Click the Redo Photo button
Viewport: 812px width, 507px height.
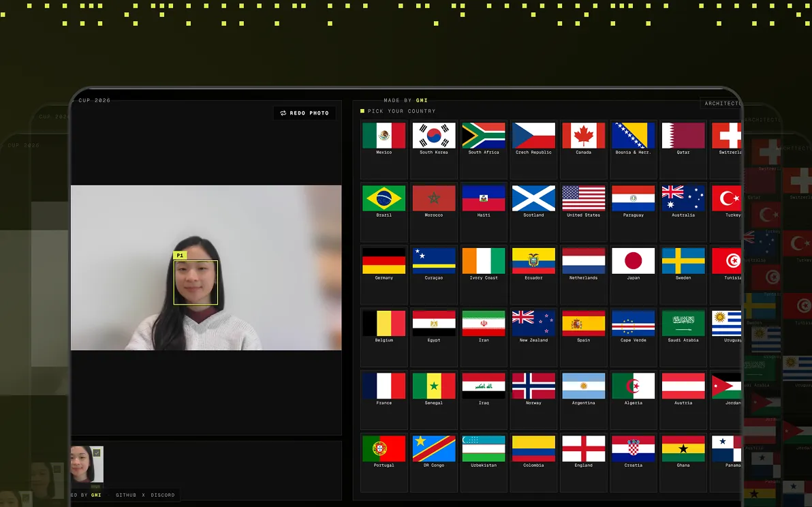304,113
